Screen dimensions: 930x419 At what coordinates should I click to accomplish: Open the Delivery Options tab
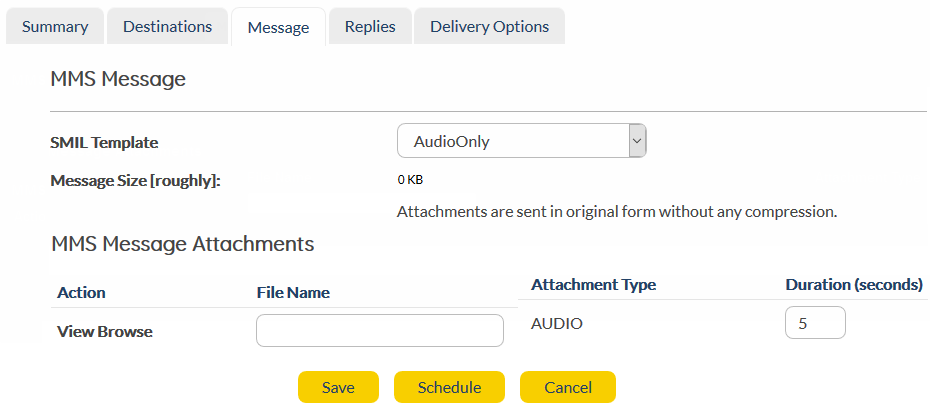(x=489, y=27)
